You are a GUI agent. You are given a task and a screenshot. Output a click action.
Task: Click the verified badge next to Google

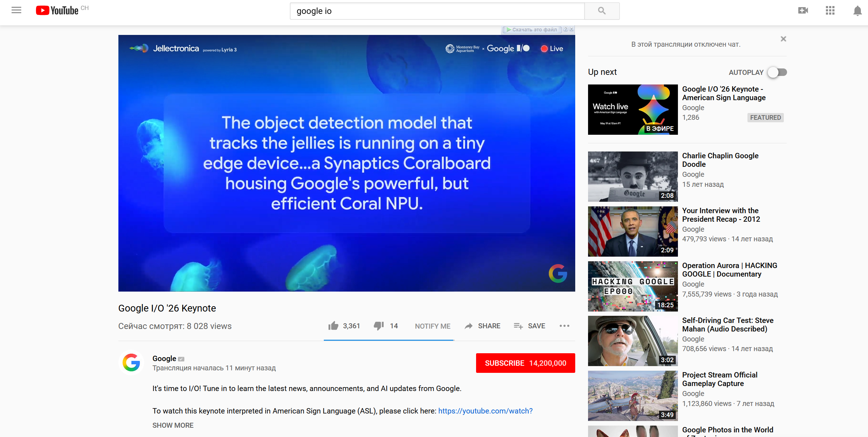[181, 359]
